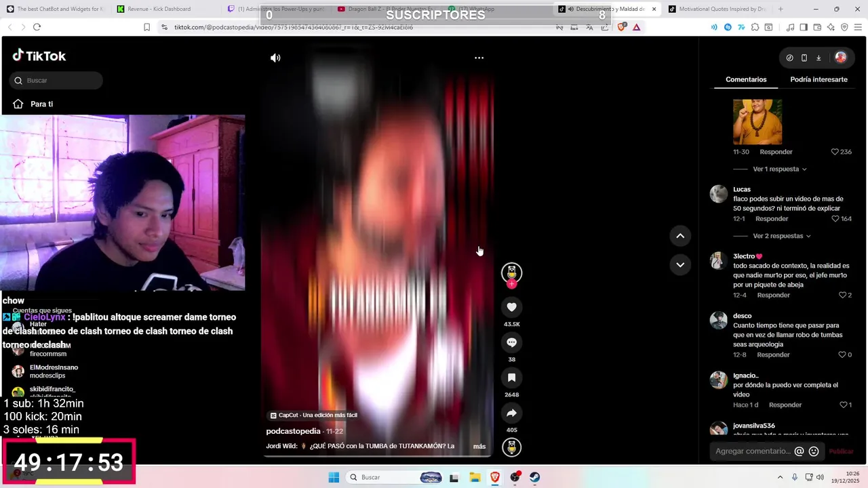
Task: Open the Windows Start menu
Action: click(x=334, y=477)
